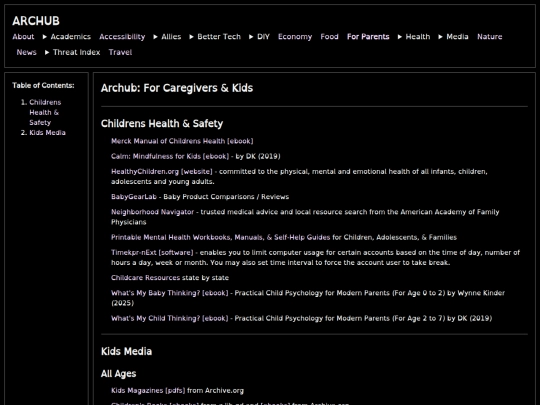
Task: Select the Childrens Health & Safety section heading
Action: tap(162, 124)
